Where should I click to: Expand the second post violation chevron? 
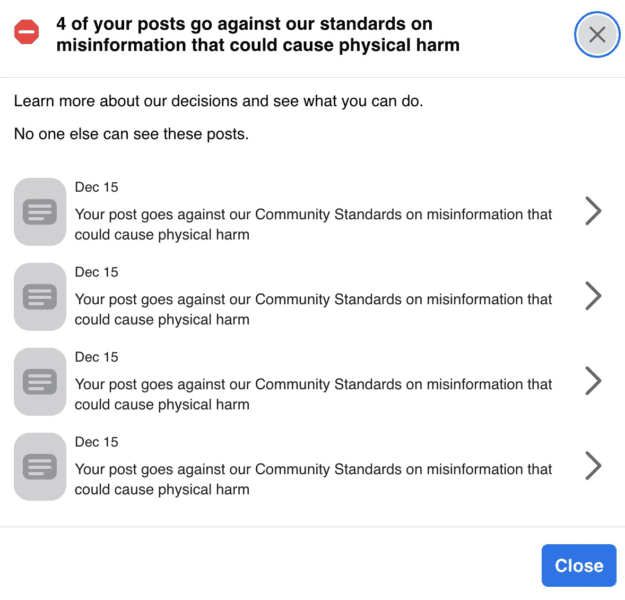pyautogui.click(x=593, y=296)
